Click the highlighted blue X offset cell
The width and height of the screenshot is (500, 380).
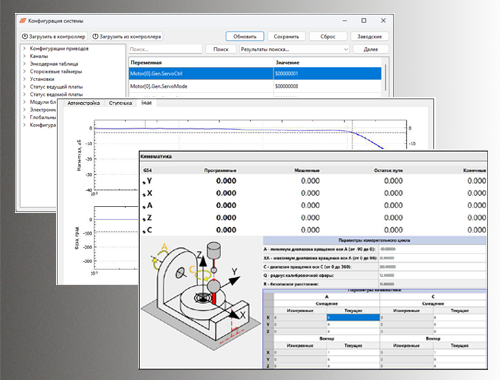coord(353,318)
